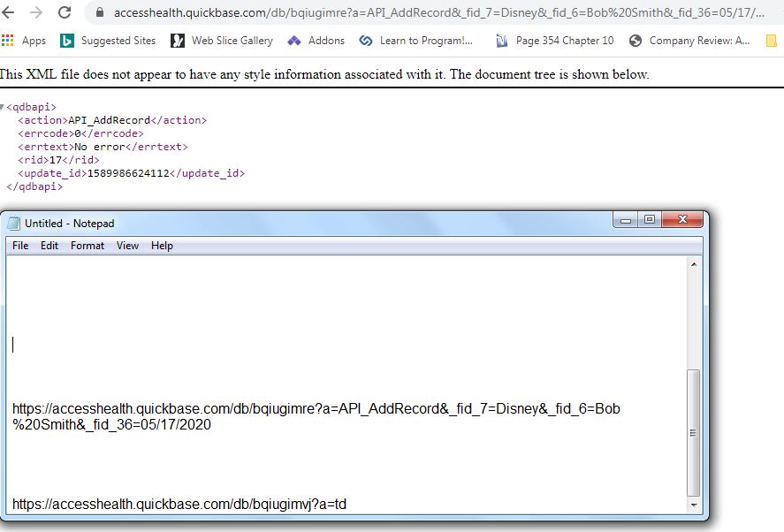Click the Notepad scrollbar up arrow
The image size is (784, 532).
click(694, 264)
